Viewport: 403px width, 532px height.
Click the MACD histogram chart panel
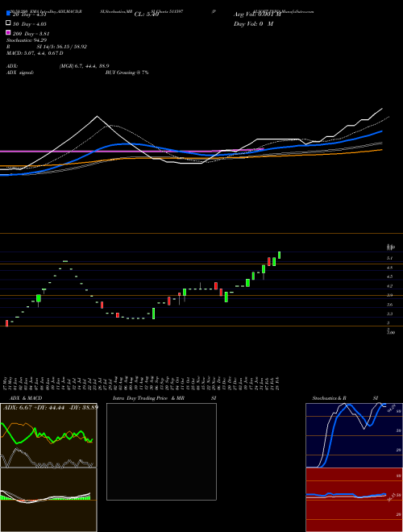pyautogui.click(x=48, y=500)
